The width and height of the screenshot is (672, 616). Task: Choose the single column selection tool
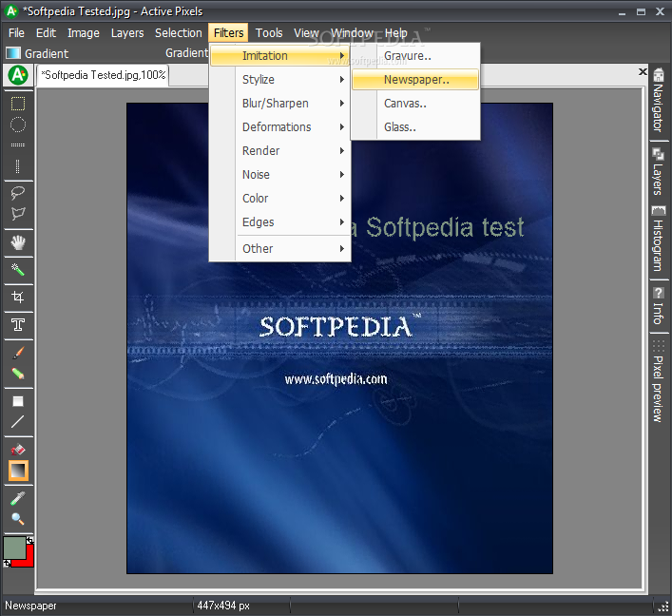(x=17, y=166)
